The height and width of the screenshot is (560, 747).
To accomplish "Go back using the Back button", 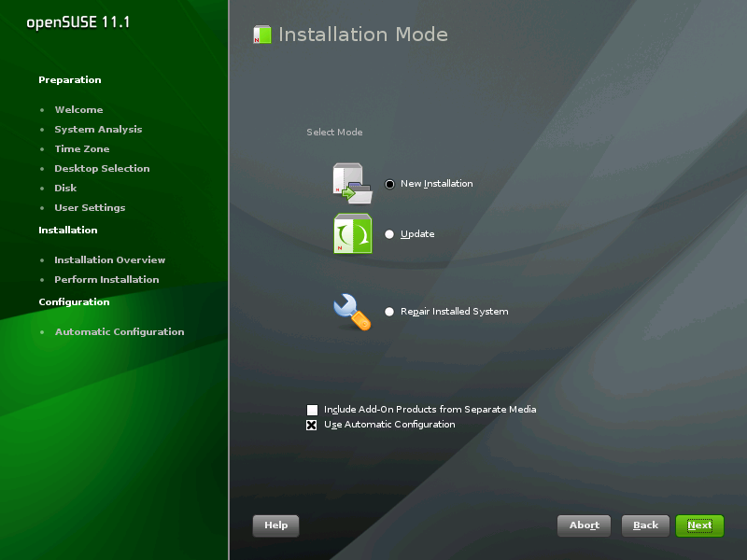I will coord(645,525).
